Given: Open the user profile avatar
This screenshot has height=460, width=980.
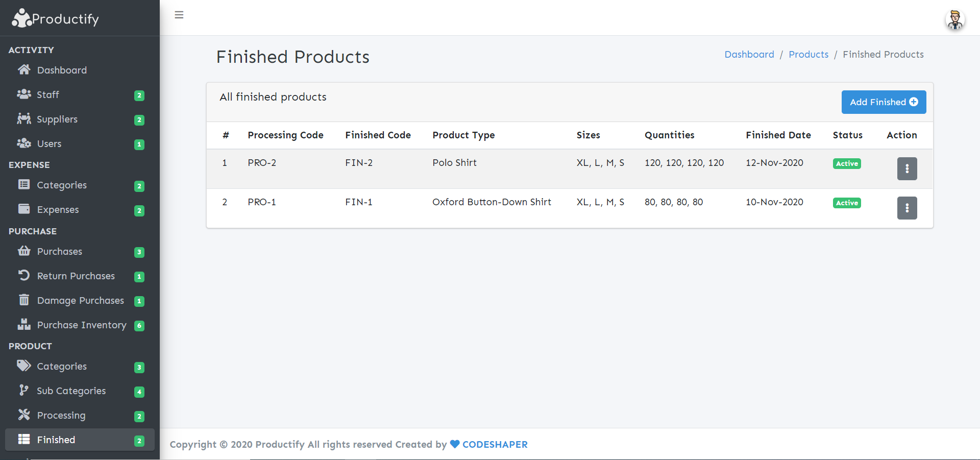Looking at the screenshot, I should (954, 20).
